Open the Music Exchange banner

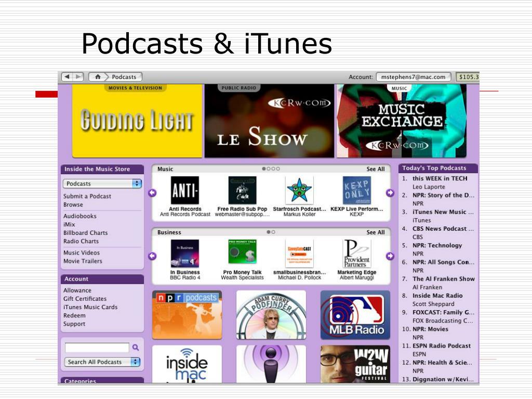(x=402, y=121)
